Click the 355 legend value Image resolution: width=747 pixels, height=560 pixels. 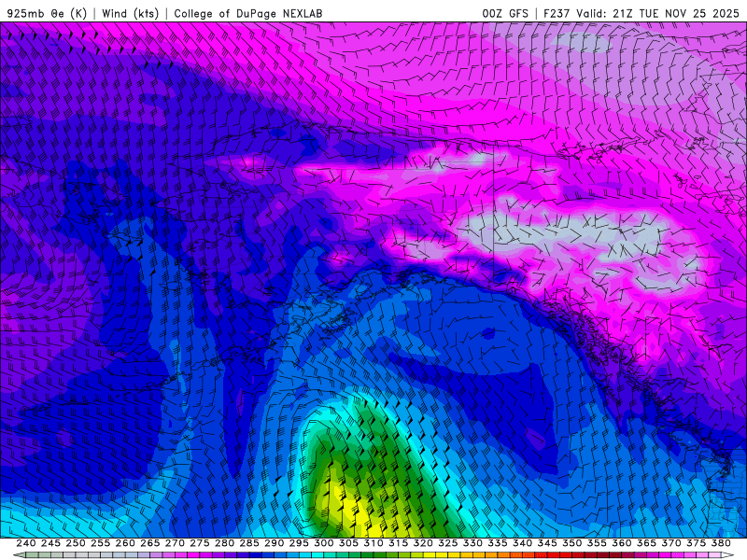coord(597,543)
